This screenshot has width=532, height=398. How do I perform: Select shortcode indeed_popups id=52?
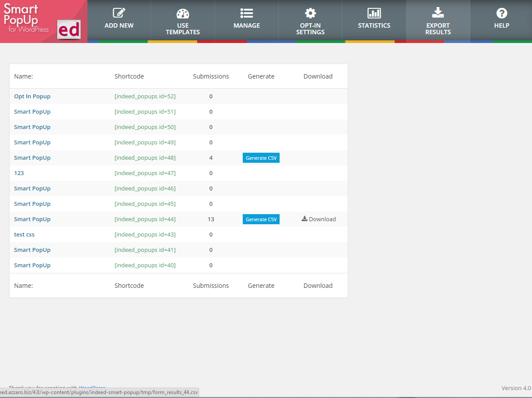click(x=145, y=97)
